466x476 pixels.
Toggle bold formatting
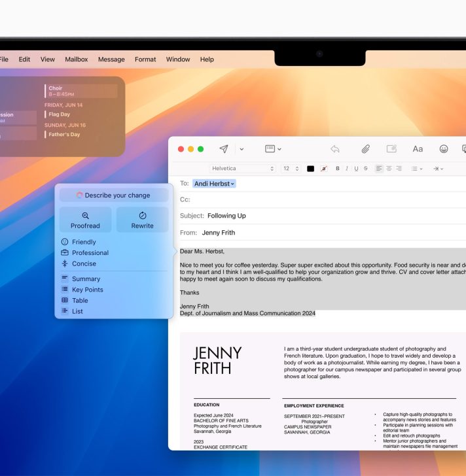click(338, 169)
